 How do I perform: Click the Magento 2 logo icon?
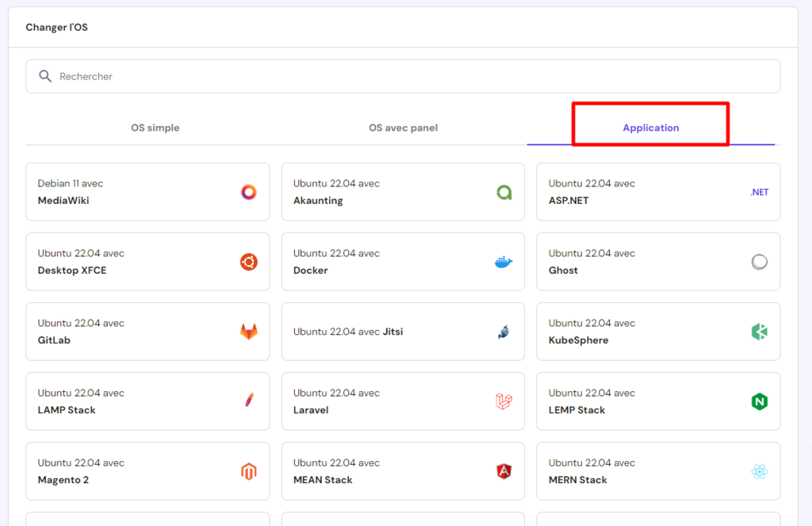click(x=248, y=471)
